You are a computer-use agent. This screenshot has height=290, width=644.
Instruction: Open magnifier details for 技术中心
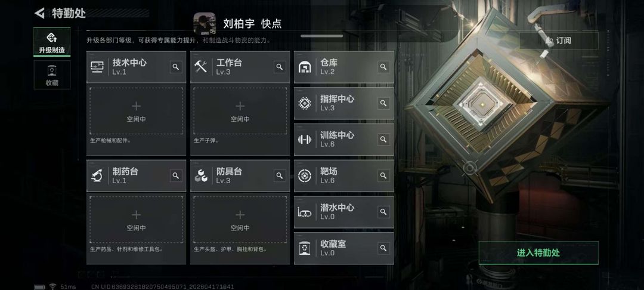[x=176, y=67]
